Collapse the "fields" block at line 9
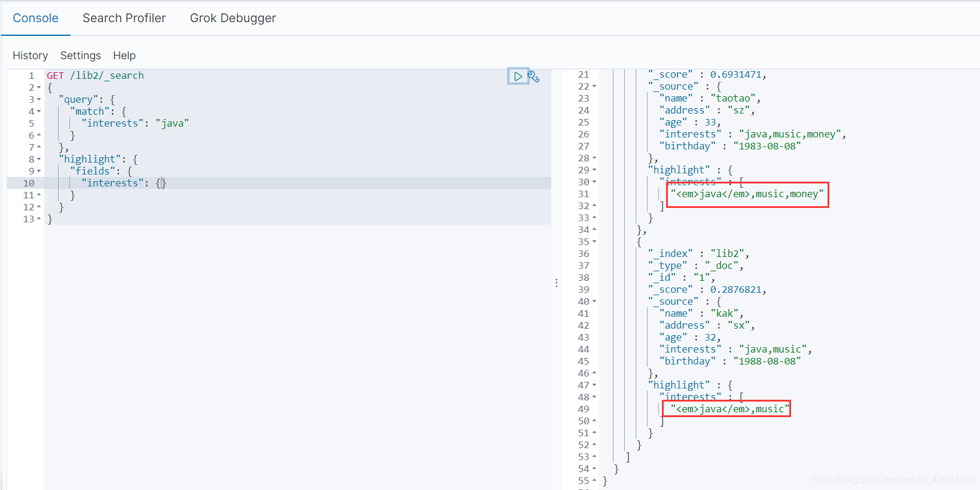The image size is (980, 490). click(x=39, y=171)
